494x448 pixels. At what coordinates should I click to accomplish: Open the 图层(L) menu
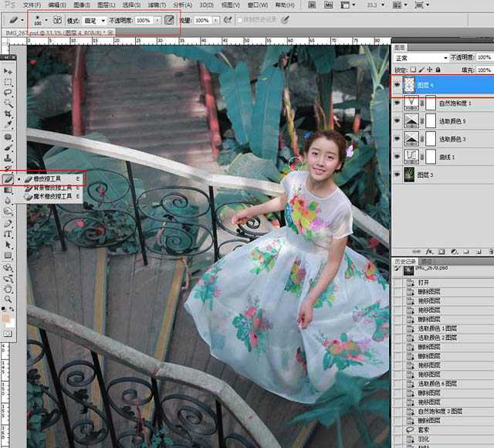pos(107,5)
